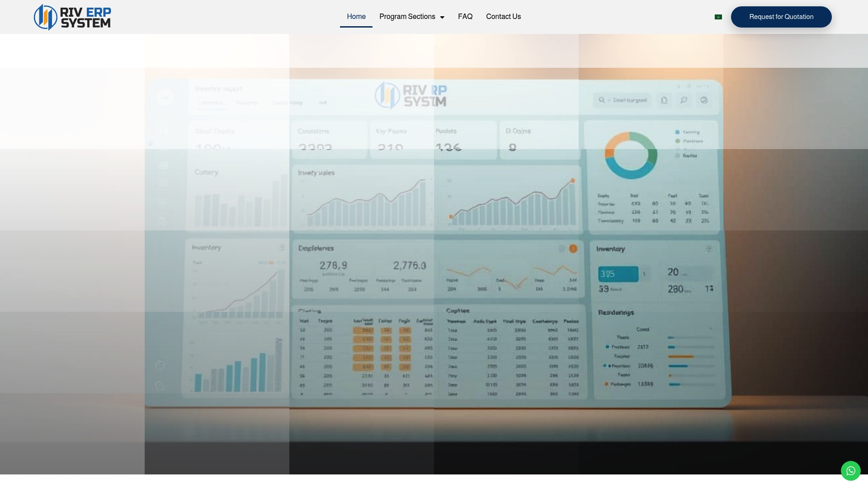Open the Program Sections dropdown

click(411, 17)
